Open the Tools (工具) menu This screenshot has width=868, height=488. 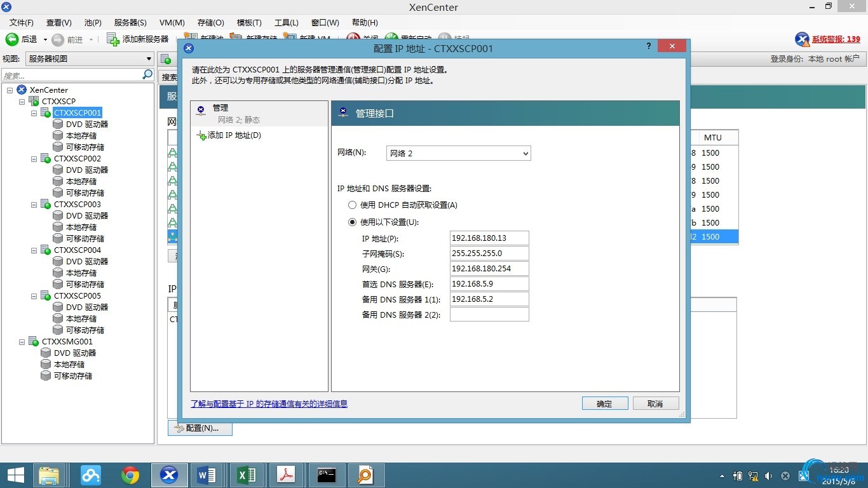pyautogui.click(x=286, y=23)
